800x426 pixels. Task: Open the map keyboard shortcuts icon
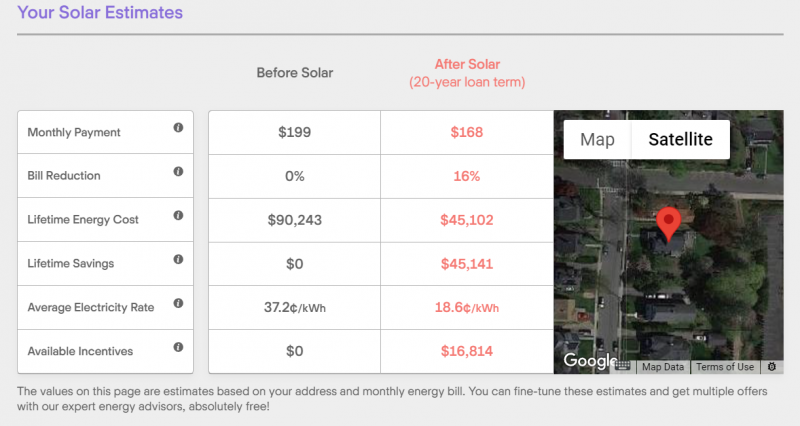(x=622, y=366)
